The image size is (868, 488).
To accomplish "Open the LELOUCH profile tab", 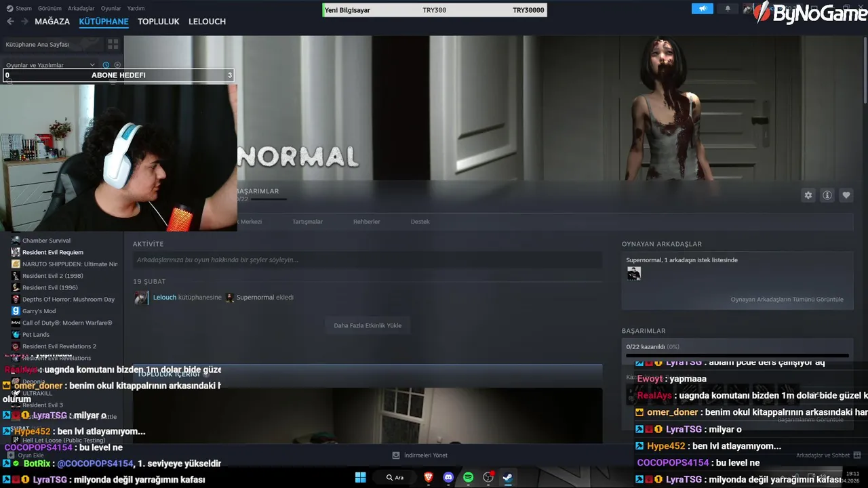I will point(207,22).
